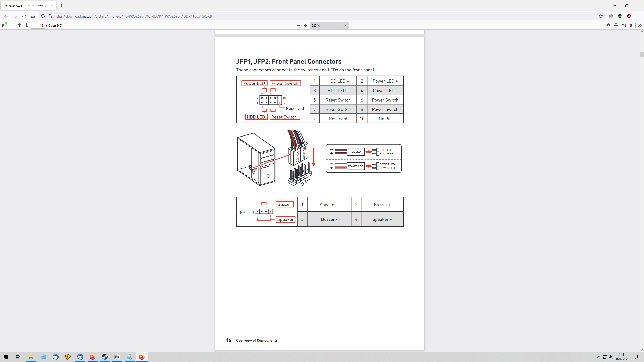
Task: Open a new browser tab
Action: pos(61,6)
